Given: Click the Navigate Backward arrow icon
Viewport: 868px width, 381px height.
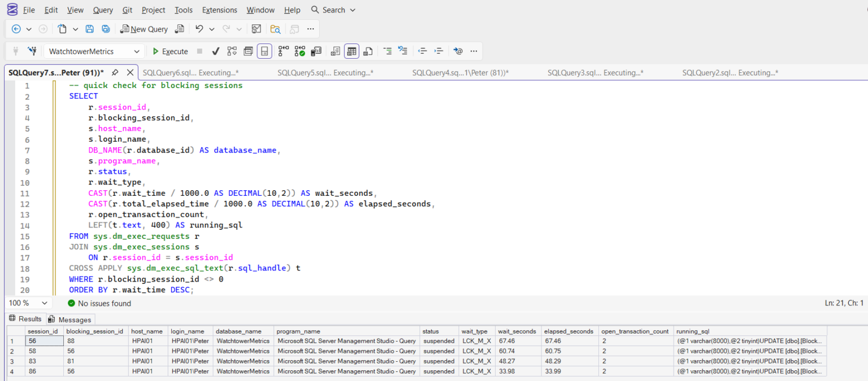Looking at the screenshot, I should [16, 29].
